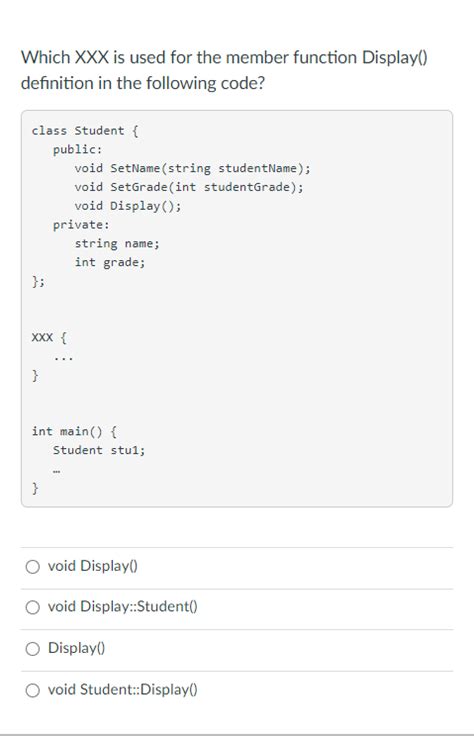The width and height of the screenshot is (474, 736).
Task: Click the 'void Display();' declaration in the code
Action: point(128,206)
